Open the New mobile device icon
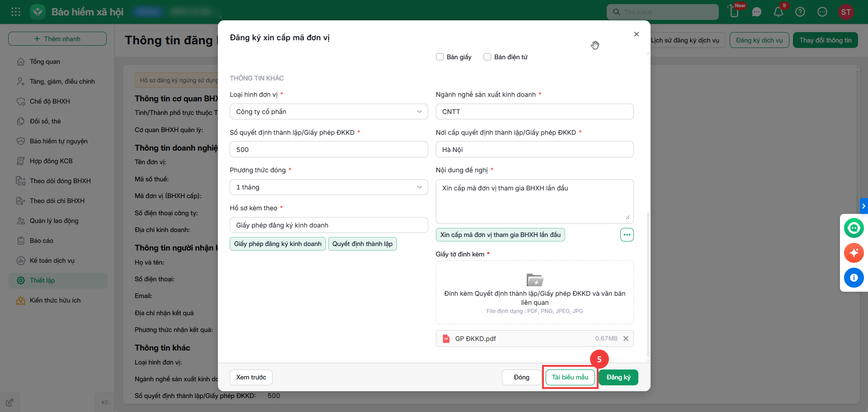The width and height of the screenshot is (868, 412). click(x=735, y=12)
